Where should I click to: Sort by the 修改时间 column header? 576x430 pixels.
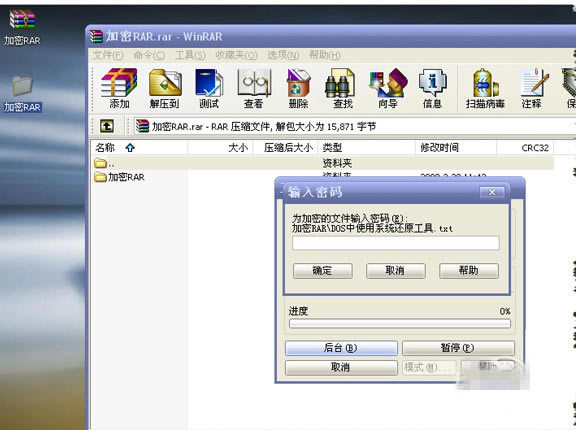(456, 148)
